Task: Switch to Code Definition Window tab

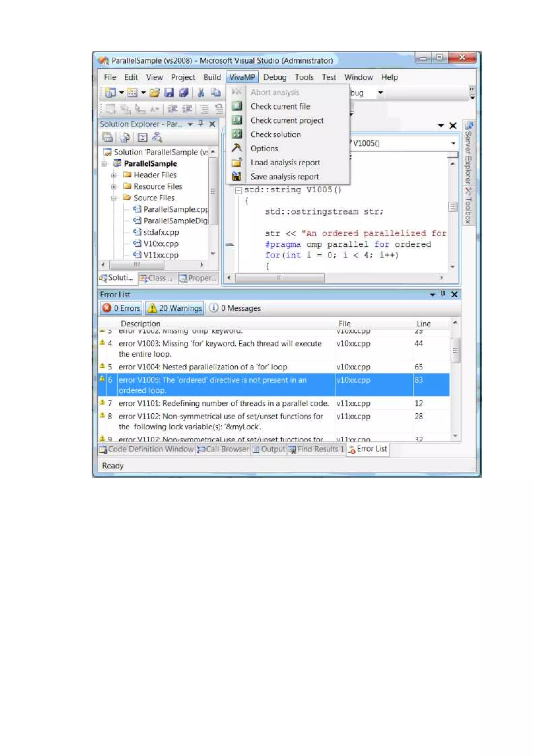Action: [x=147, y=449]
